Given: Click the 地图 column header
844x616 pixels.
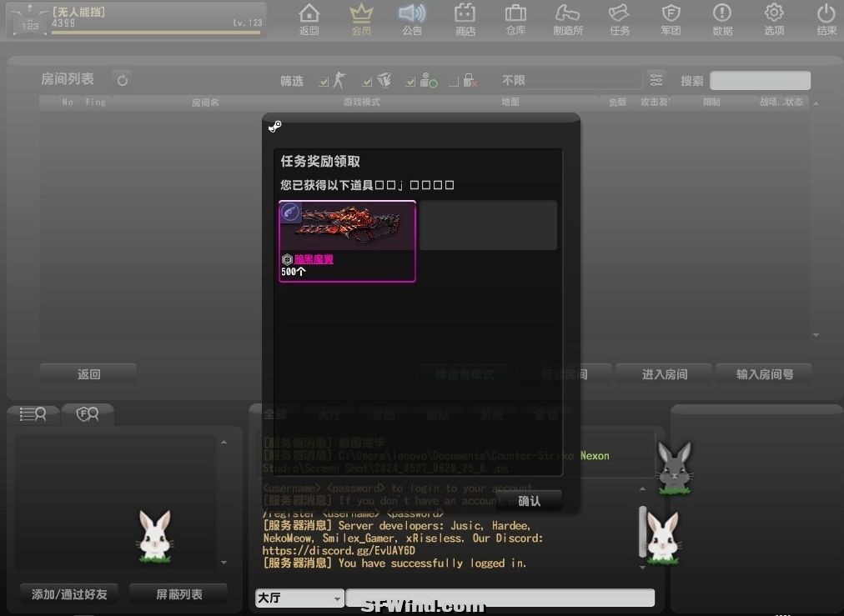Looking at the screenshot, I should (510, 102).
